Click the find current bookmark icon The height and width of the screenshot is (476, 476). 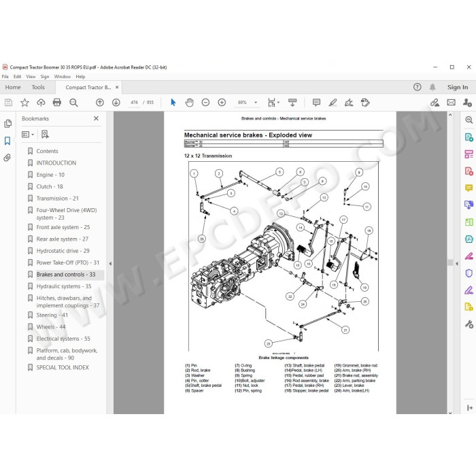coord(45,134)
